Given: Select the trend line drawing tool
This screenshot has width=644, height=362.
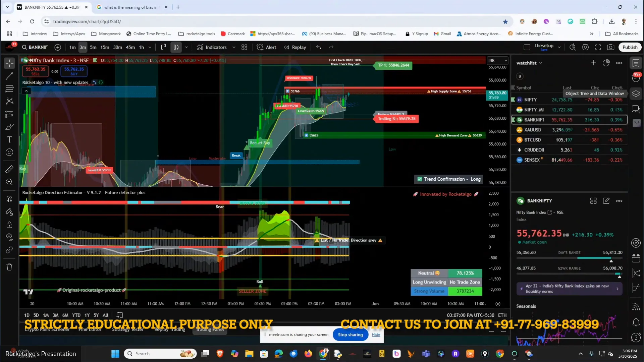Looking at the screenshot, I should pyautogui.click(x=9, y=76).
